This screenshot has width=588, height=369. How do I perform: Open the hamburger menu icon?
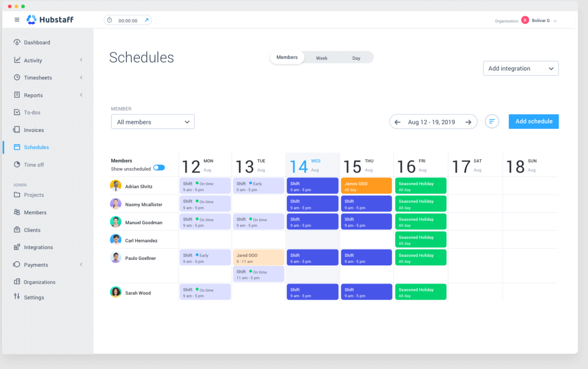tap(17, 20)
